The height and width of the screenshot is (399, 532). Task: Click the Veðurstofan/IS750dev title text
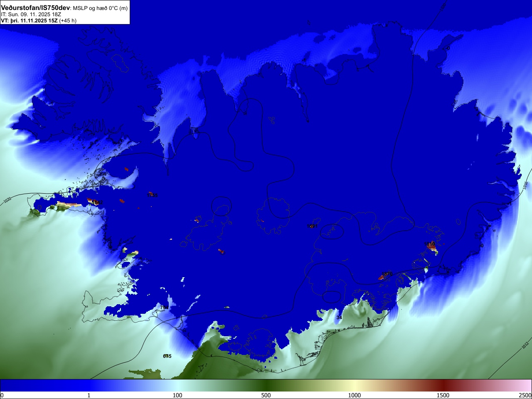(x=35, y=8)
